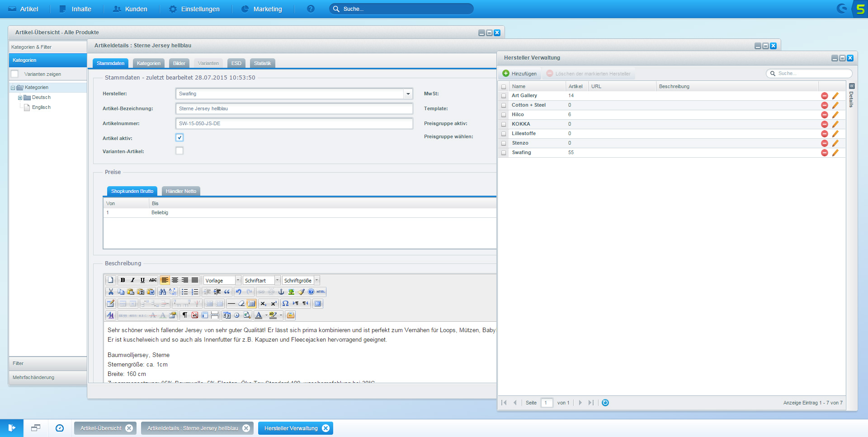Open the Marketing menu in top bar
The height and width of the screenshot is (437, 868).
click(x=262, y=9)
